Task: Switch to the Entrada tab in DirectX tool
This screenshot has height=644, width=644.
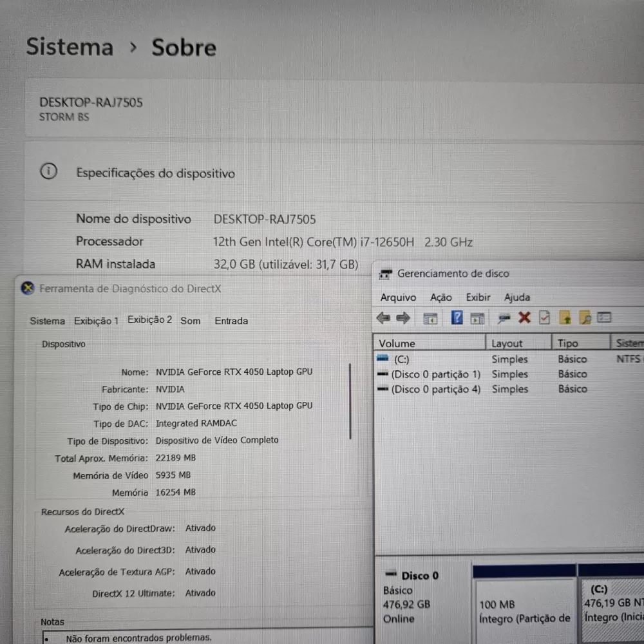Action: pos(231,321)
